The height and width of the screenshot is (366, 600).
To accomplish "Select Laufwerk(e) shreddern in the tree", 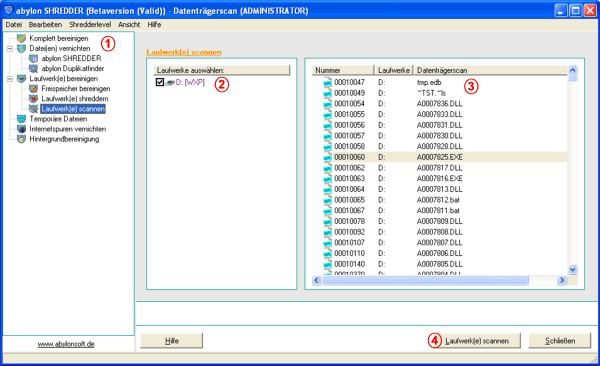I will click(75, 99).
